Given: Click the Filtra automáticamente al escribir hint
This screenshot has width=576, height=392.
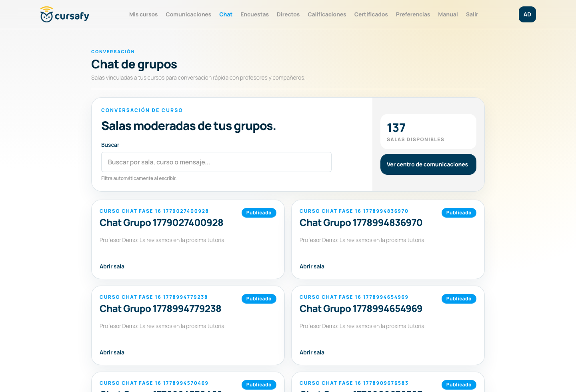Looking at the screenshot, I should pos(139,178).
